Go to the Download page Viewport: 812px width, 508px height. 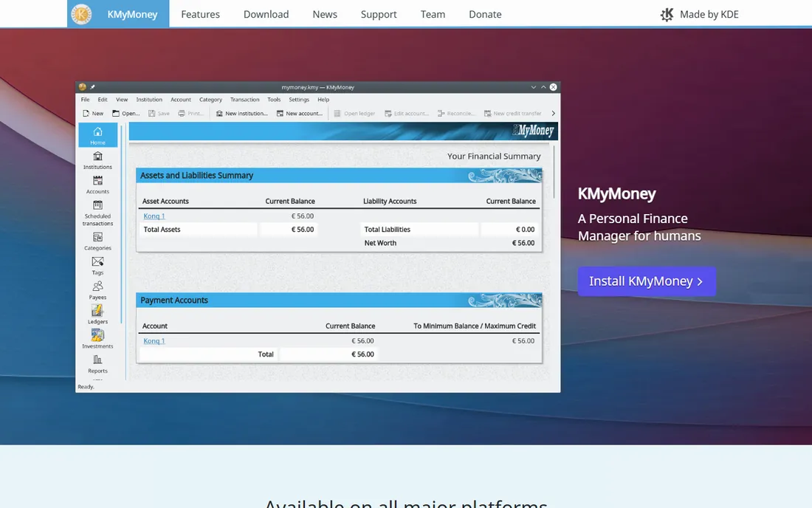pos(266,15)
